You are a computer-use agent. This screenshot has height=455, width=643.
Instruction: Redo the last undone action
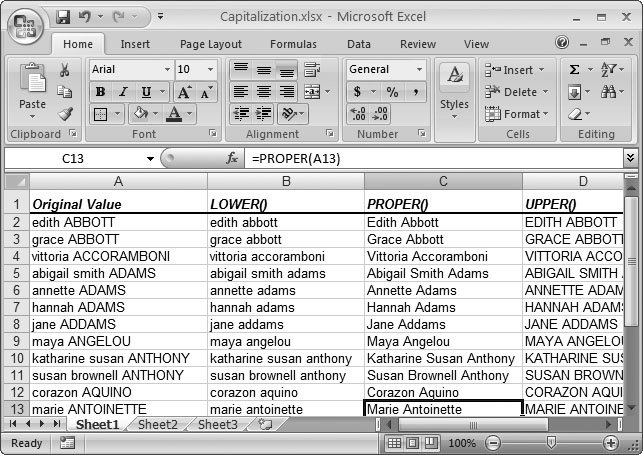119,17
